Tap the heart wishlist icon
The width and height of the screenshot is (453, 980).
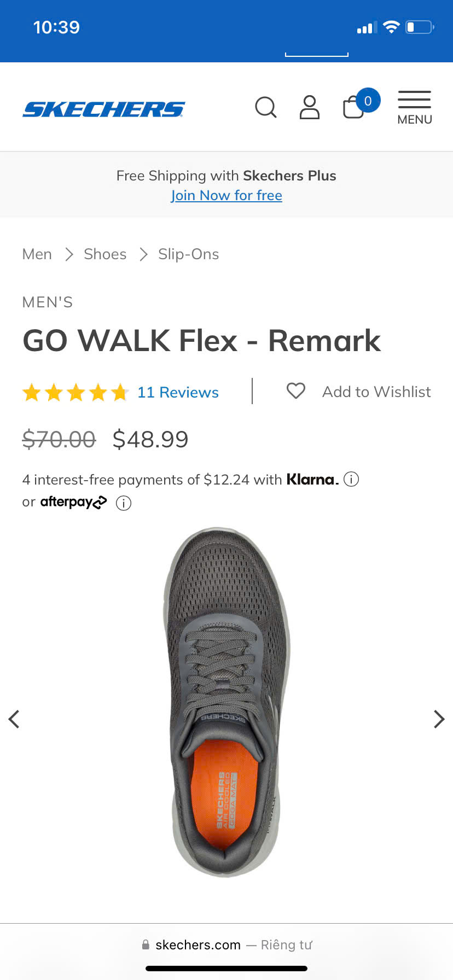(296, 391)
